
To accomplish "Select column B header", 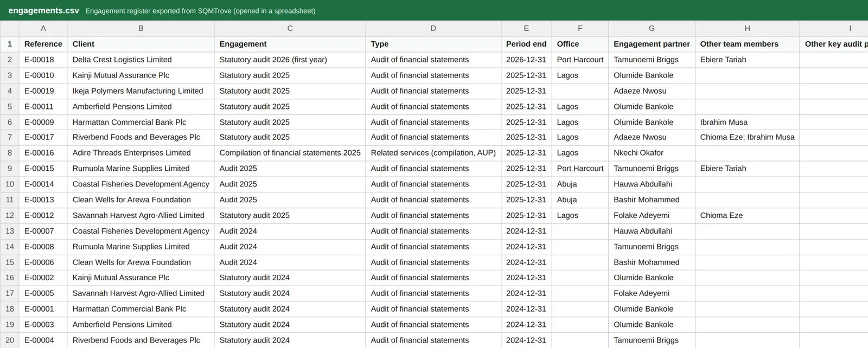I will point(141,28).
